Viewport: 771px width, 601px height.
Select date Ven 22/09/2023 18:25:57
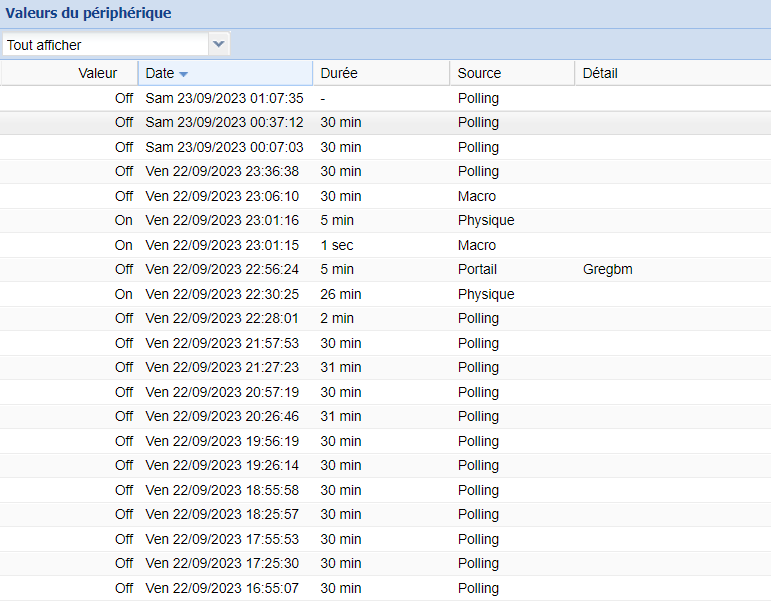point(222,514)
